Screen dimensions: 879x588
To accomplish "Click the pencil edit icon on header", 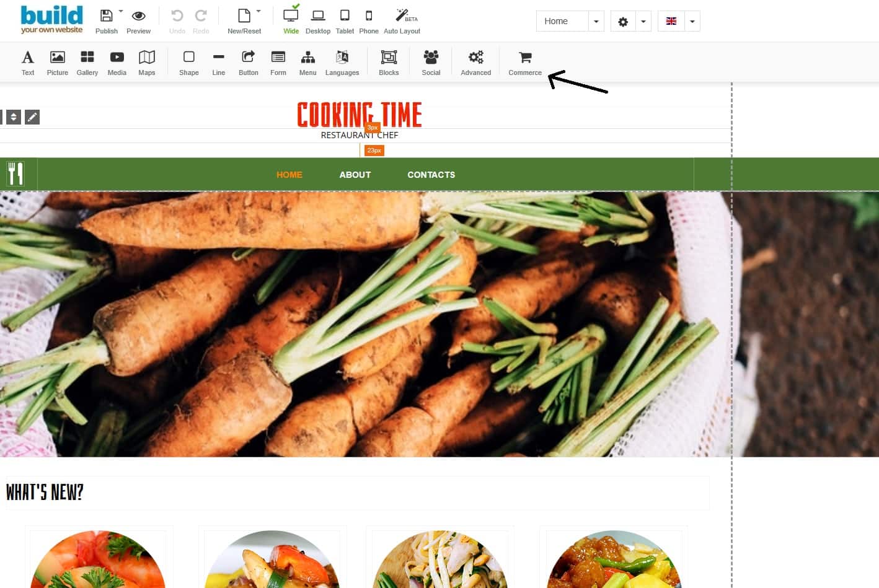I will pyautogui.click(x=32, y=116).
